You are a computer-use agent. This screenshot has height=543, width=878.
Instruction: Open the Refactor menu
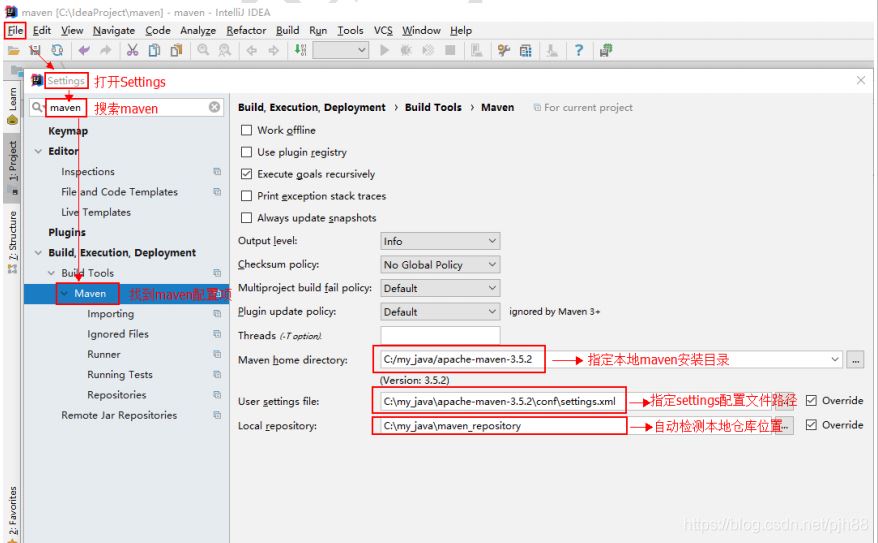[246, 30]
